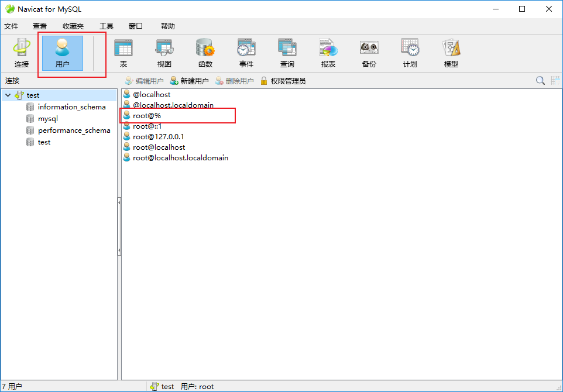Open the 函数 (Function) toolbar icon
Image resolution: width=563 pixels, height=392 pixels.
click(205, 53)
